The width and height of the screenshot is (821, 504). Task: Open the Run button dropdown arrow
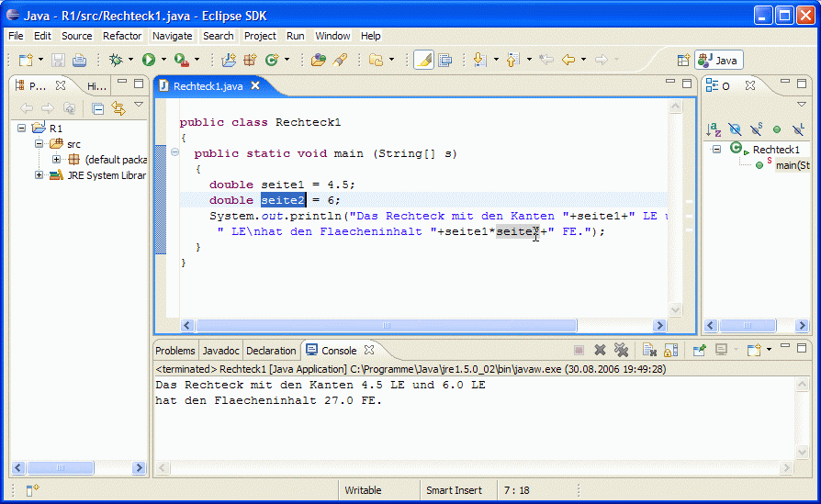coord(163,60)
